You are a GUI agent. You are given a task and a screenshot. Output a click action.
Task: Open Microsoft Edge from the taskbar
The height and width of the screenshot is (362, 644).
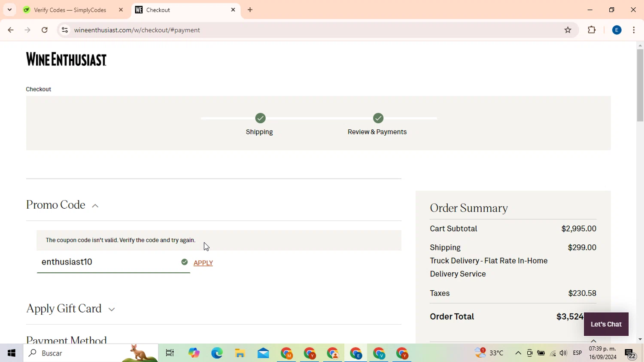tap(217, 353)
